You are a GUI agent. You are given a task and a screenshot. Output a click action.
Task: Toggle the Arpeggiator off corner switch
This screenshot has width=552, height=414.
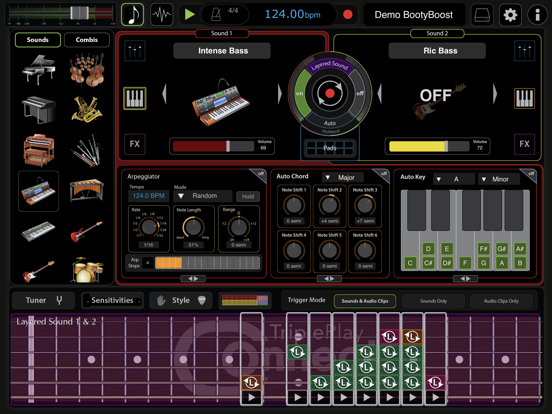[259, 175]
